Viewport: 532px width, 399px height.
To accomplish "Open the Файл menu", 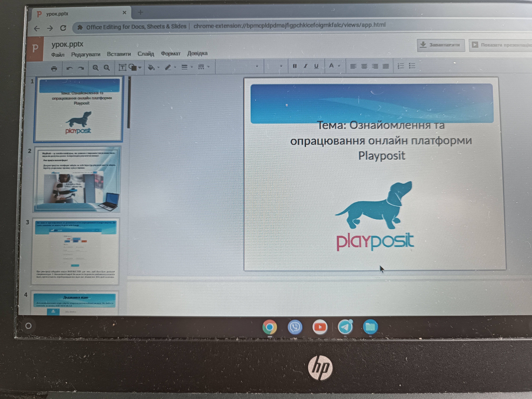I will coord(58,55).
